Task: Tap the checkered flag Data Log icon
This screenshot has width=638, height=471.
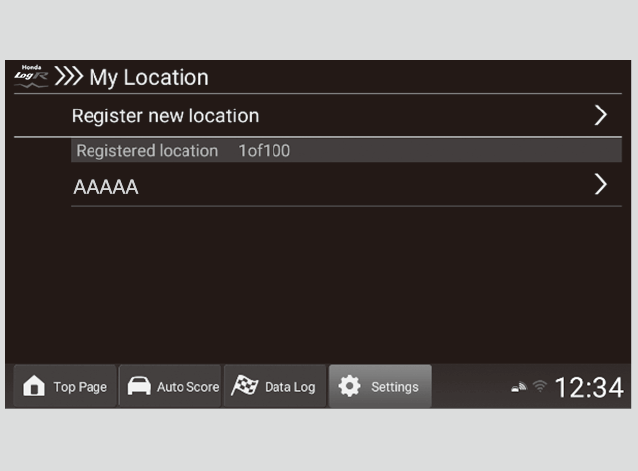Action: pyautogui.click(x=244, y=387)
